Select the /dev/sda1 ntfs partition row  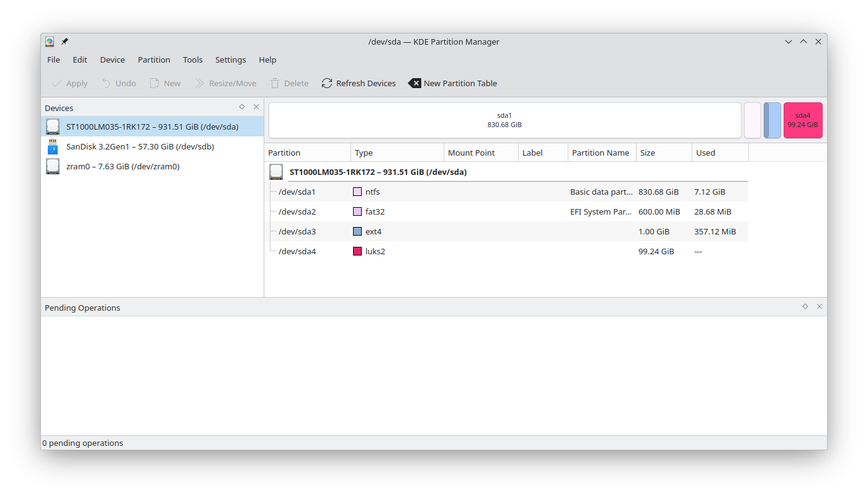pyautogui.click(x=297, y=192)
